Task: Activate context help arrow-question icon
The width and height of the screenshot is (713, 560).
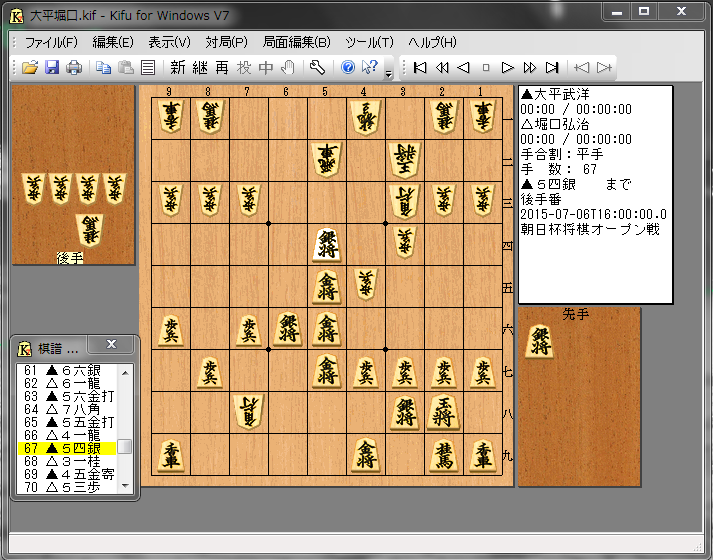Action: coord(370,68)
